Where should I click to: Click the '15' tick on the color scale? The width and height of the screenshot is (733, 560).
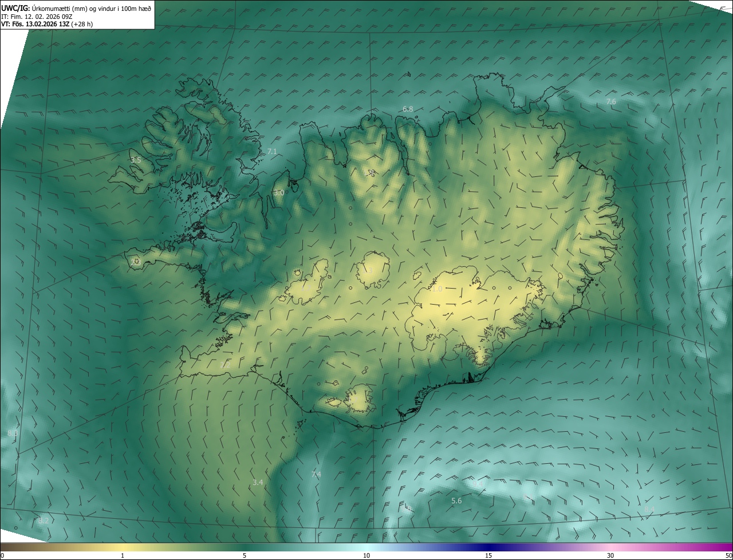click(488, 555)
